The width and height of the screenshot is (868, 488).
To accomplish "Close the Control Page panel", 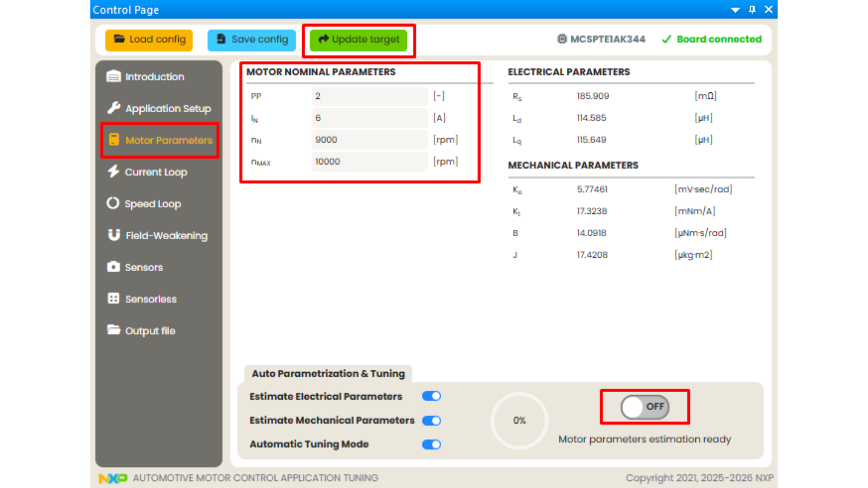I will (x=768, y=9).
